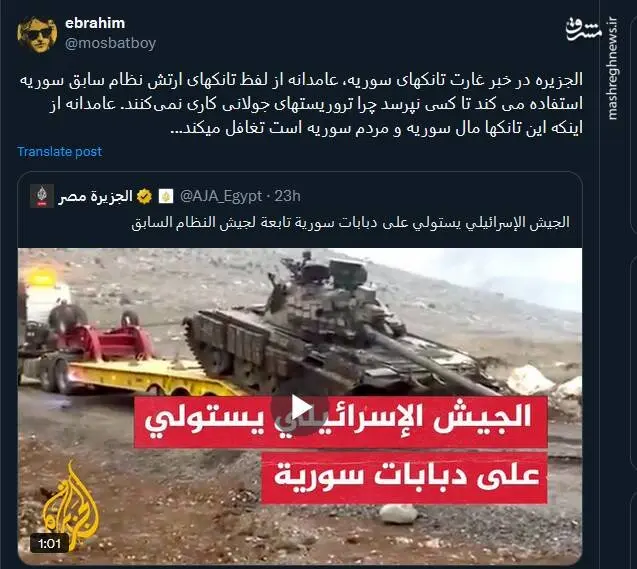
Task: Visit the @mosbatboy handle
Action: coord(110,43)
